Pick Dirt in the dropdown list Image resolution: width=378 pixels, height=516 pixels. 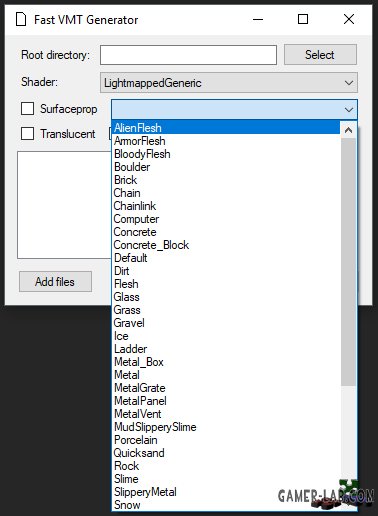[226, 271]
